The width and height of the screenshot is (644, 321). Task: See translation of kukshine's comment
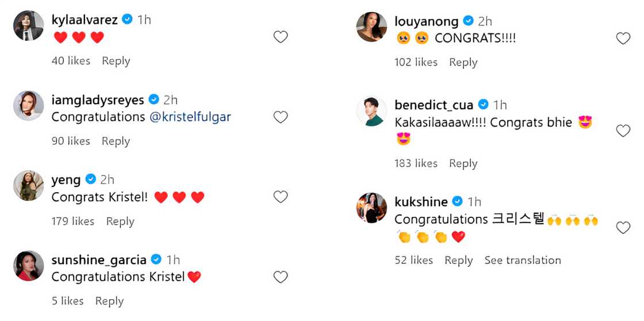(522, 260)
